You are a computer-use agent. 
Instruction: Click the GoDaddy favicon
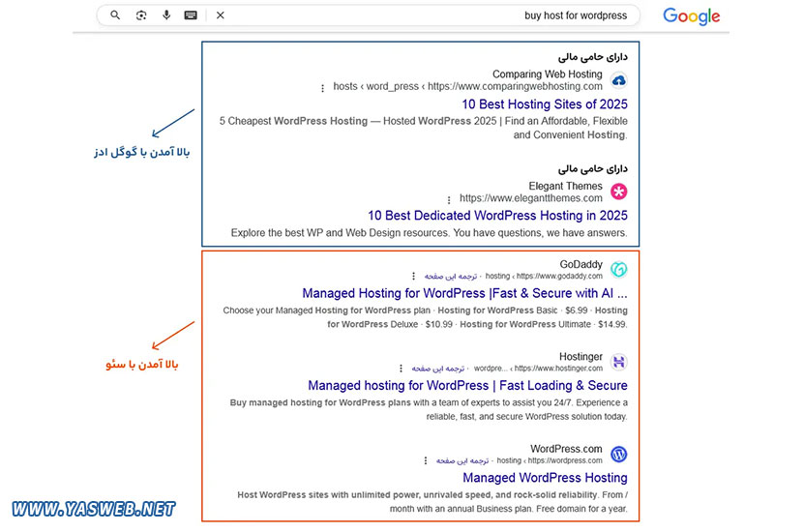tap(619, 269)
